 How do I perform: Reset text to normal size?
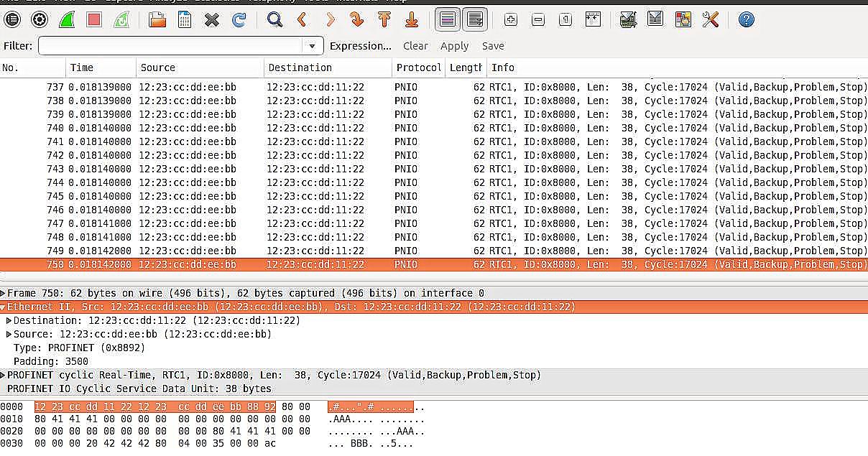point(565,19)
